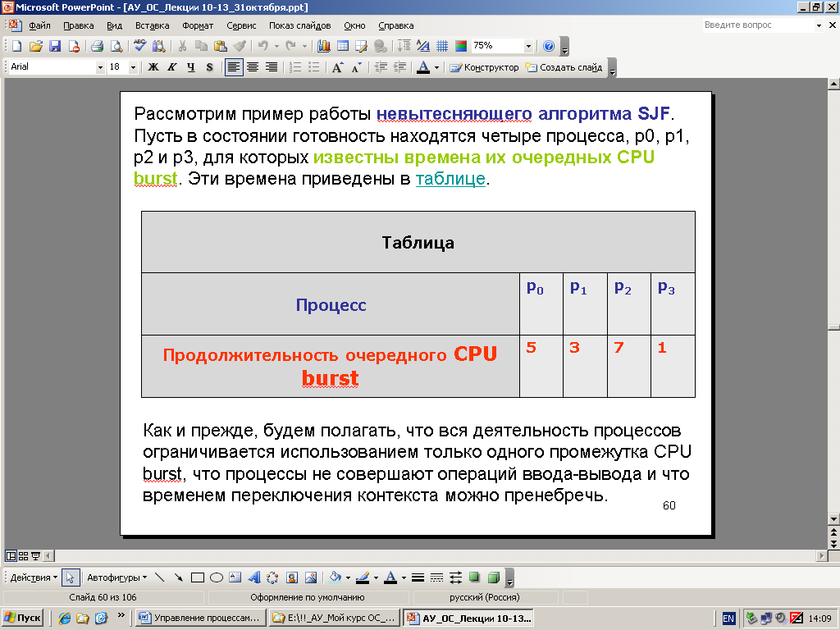
Task: Open the Пуск start button
Action: tap(22, 618)
